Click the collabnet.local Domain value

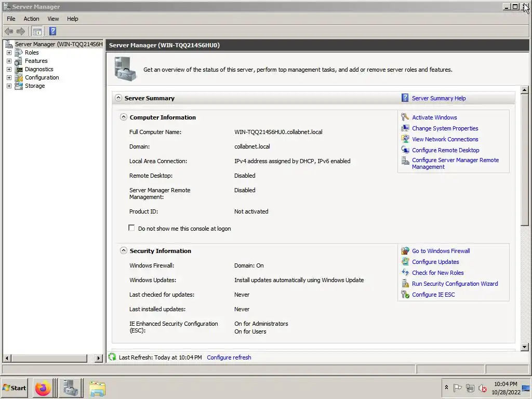point(252,147)
